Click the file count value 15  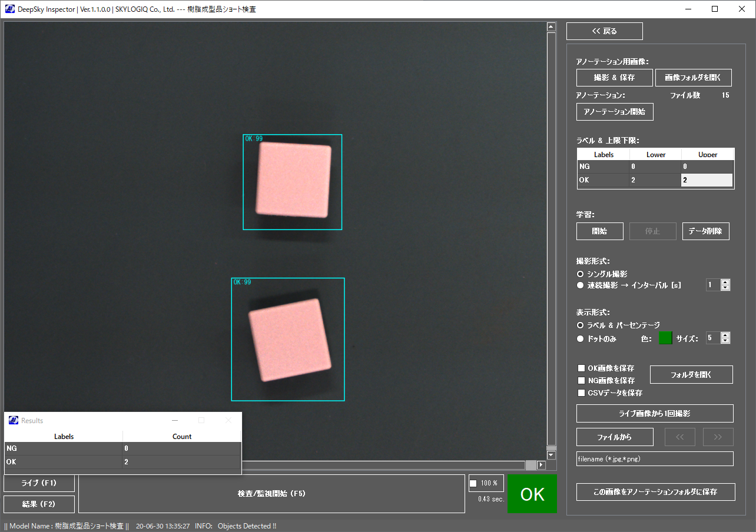tap(725, 95)
